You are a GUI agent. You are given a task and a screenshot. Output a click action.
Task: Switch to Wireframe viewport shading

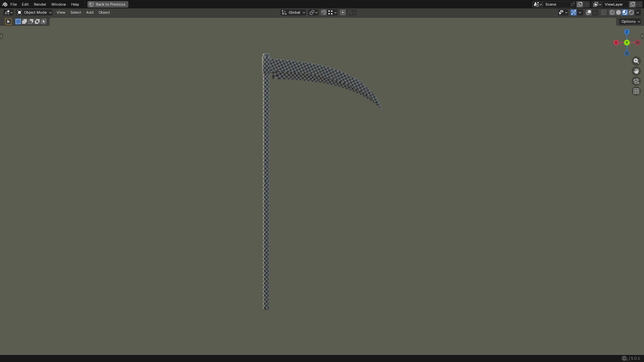(x=612, y=12)
